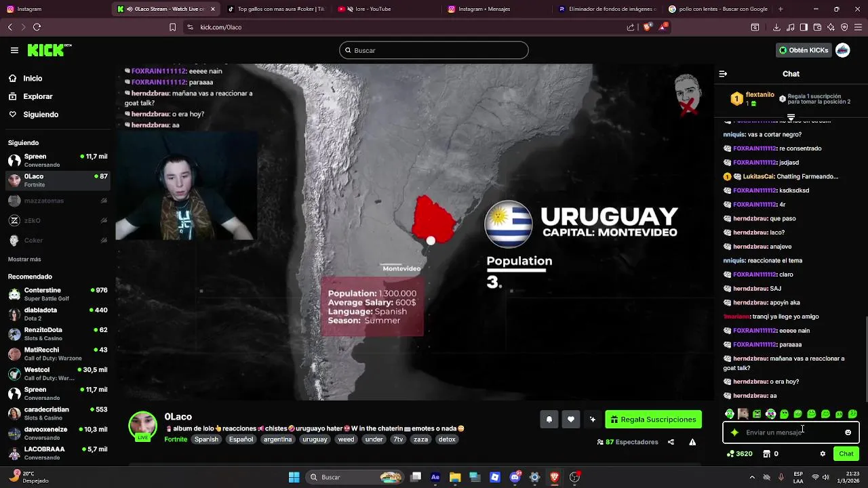Screen dimensions: 868x488
Task: Click the share icon next to Espectadores
Action: (671, 442)
